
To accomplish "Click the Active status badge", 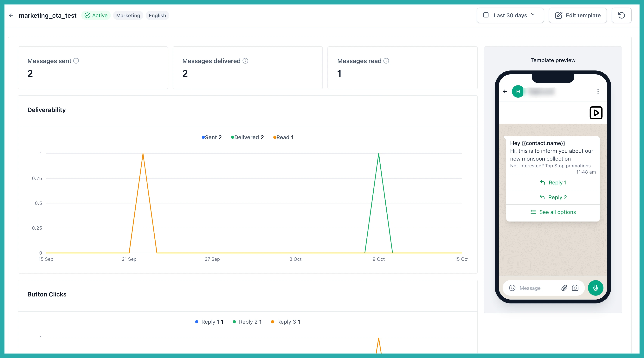I will tap(96, 16).
